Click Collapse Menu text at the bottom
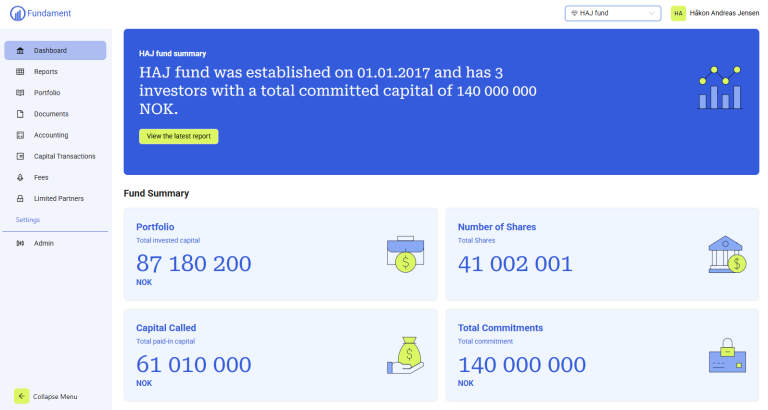 pyautogui.click(x=55, y=397)
